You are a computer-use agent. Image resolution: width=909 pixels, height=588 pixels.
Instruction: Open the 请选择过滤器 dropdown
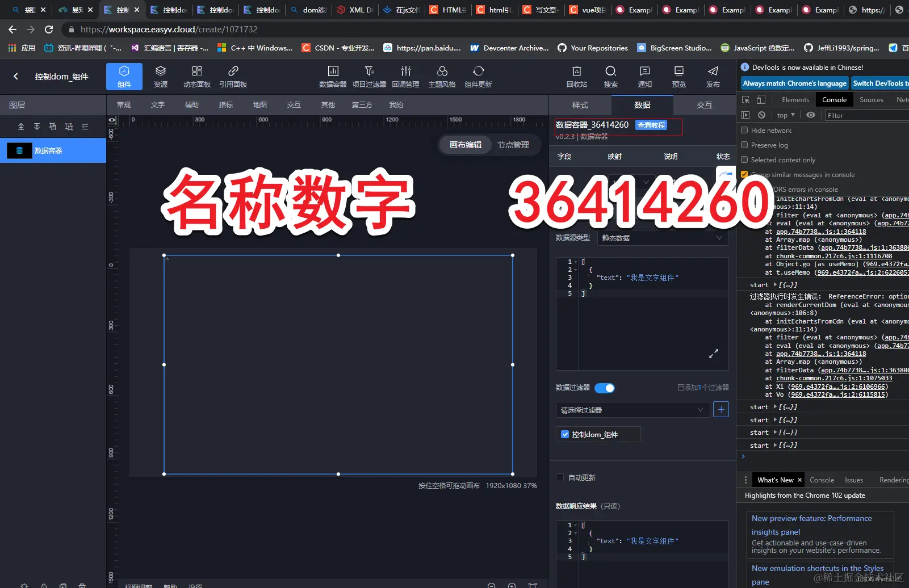(x=632, y=409)
